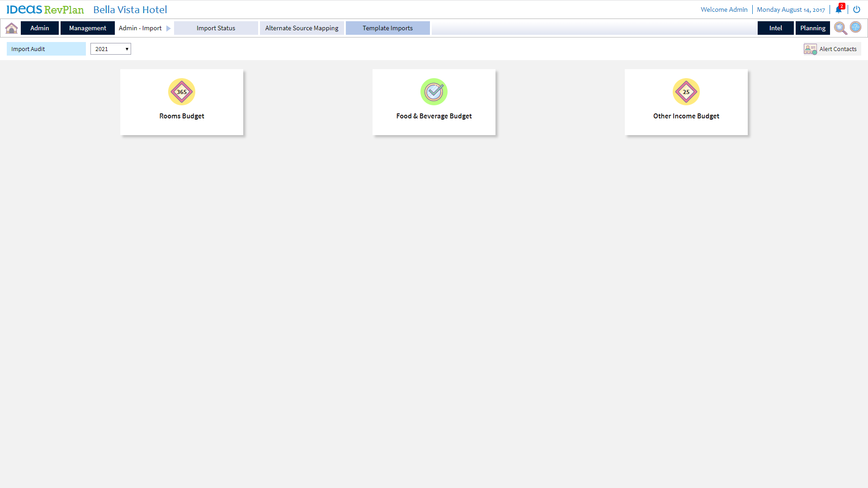This screenshot has width=868, height=488.
Task: Open the help question mark icon
Action: point(856,27)
